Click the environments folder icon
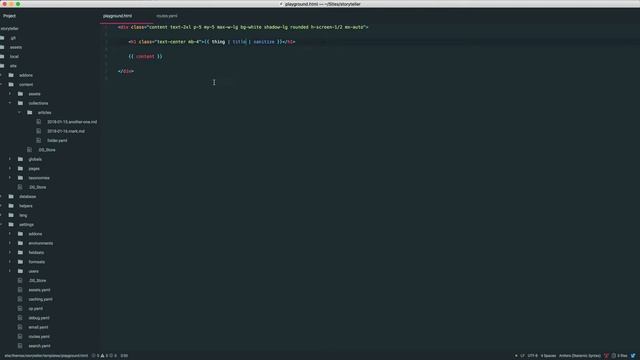640x360 pixels. point(20,243)
